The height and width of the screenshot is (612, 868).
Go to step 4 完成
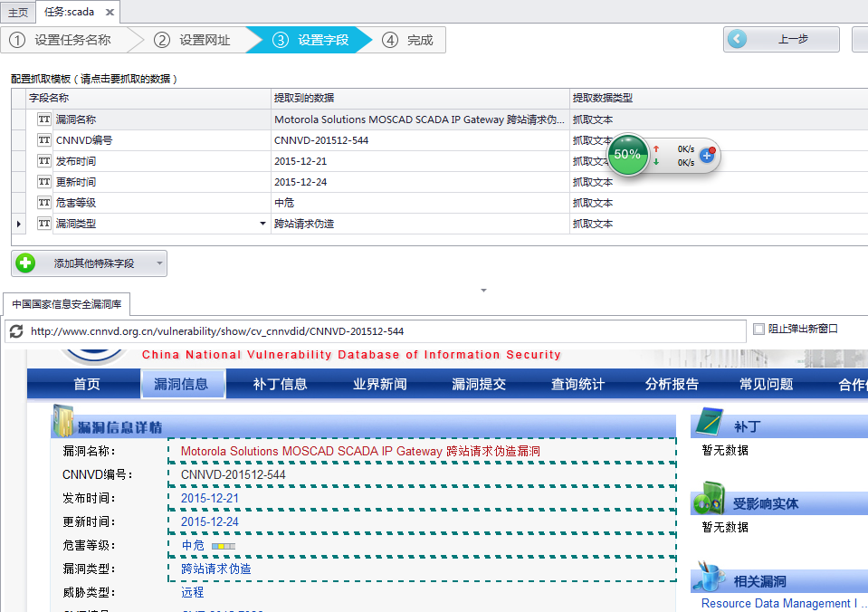408,40
